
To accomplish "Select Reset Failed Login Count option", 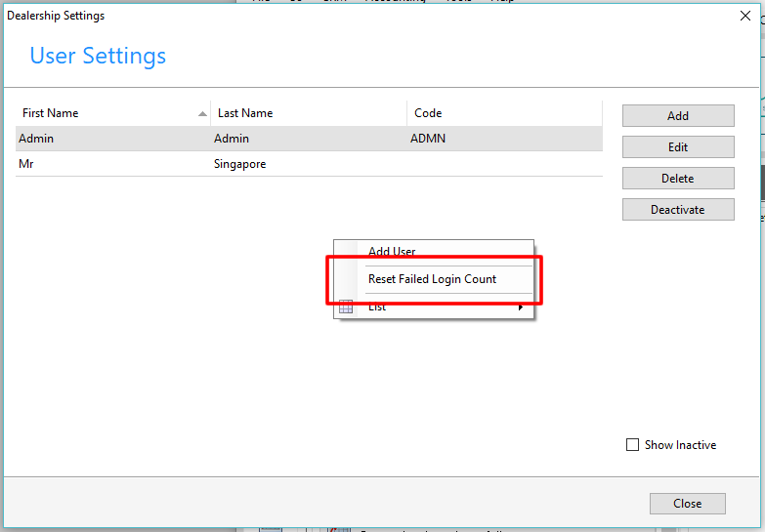I will coord(432,279).
